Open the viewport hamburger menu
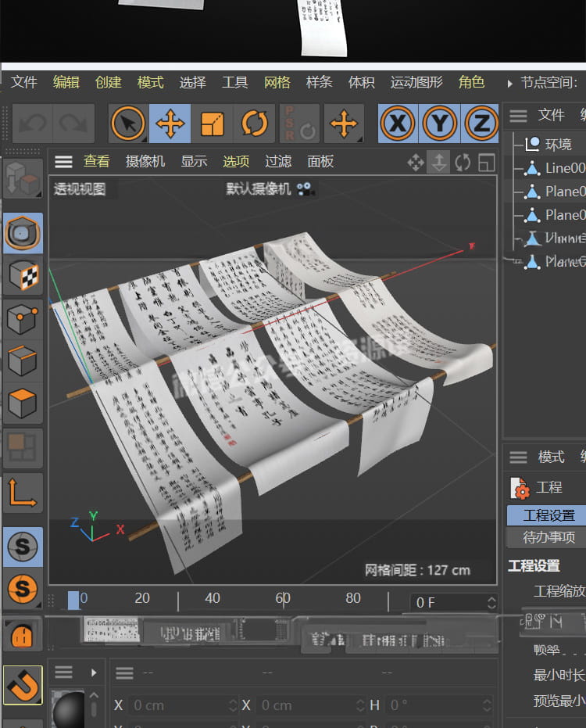The height and width of the screenshot is (728, 586). pyautogui.click(x=63, y=161)
